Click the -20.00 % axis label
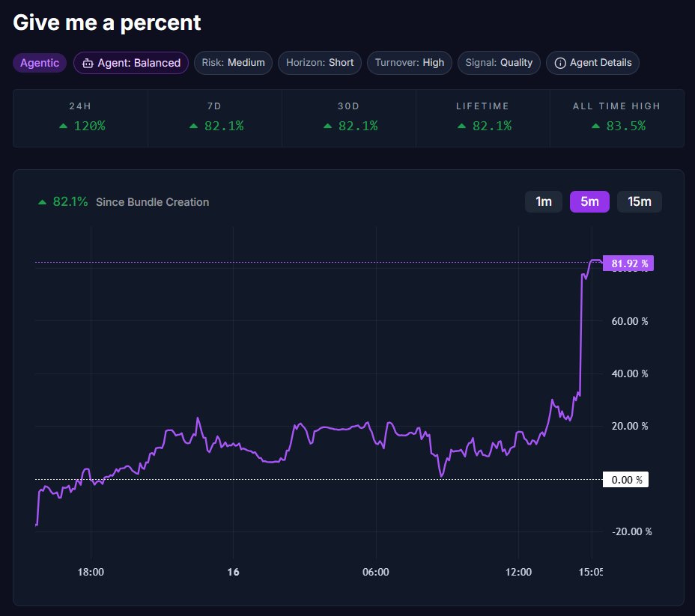695x616 pixels. (631, 531)
